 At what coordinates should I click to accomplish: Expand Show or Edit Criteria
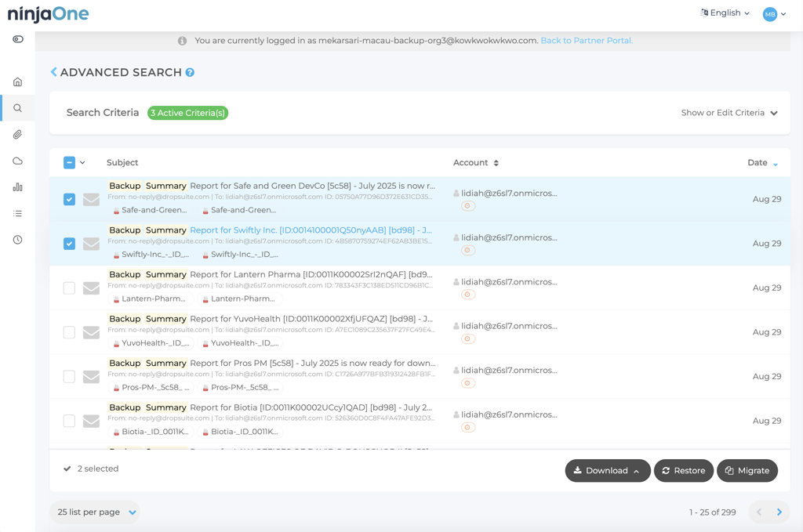[729, 113]
